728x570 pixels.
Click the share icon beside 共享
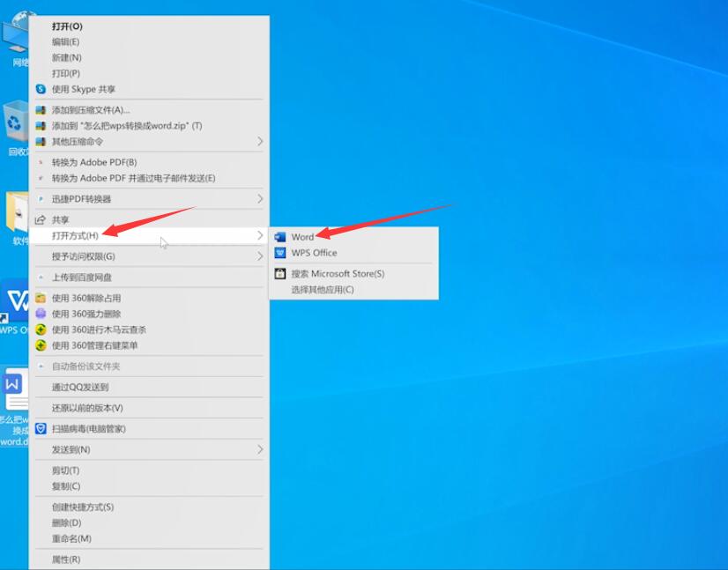click(41, 219)
